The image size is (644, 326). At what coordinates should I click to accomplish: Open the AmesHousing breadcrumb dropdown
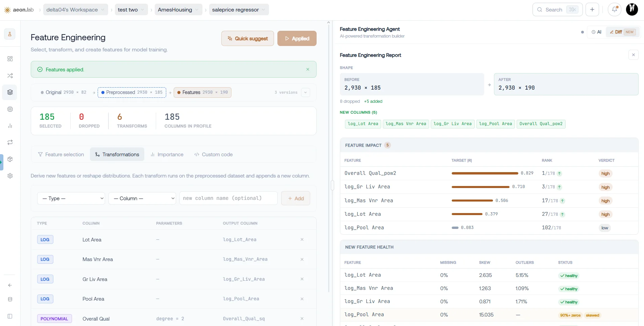[179, 9]
